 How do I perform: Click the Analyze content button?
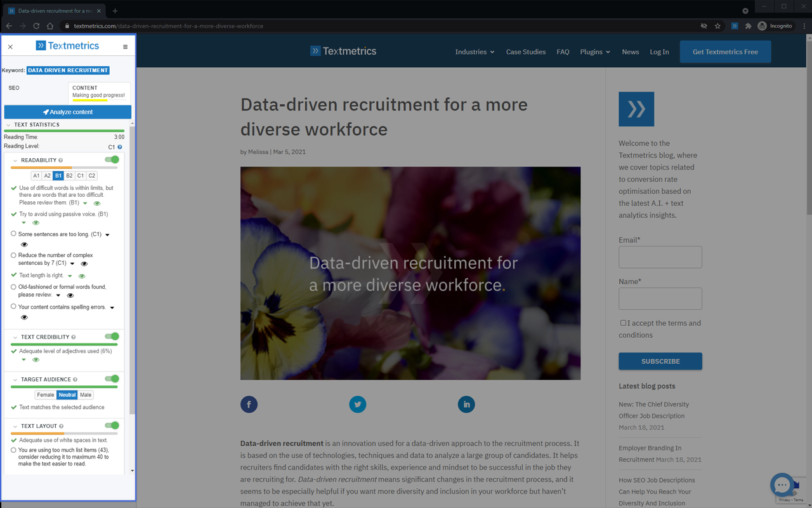coord(68,112)
